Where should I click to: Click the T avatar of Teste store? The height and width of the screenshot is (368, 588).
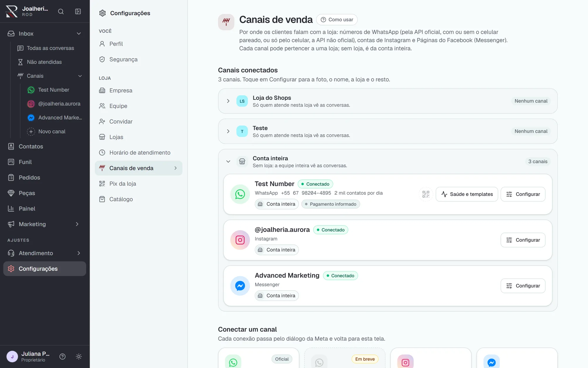tap(242, 131)
